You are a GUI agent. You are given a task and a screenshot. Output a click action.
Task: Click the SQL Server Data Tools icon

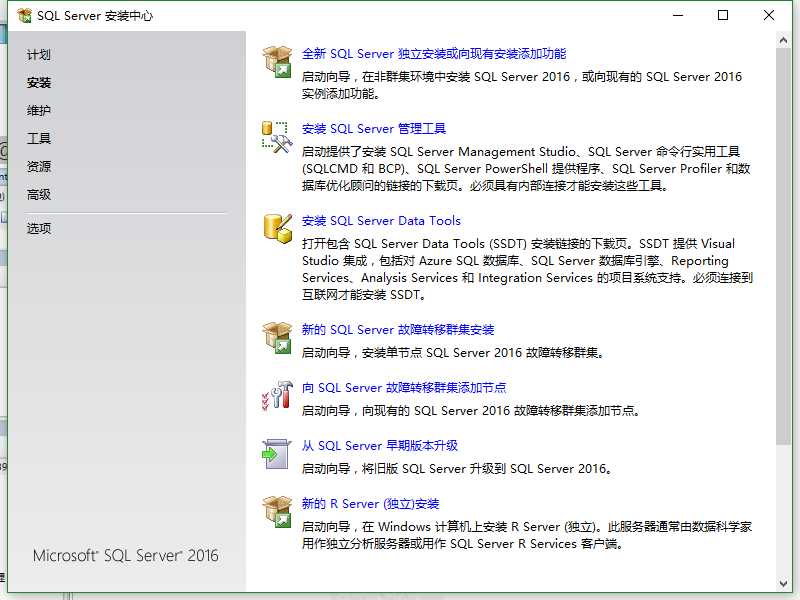278,228
